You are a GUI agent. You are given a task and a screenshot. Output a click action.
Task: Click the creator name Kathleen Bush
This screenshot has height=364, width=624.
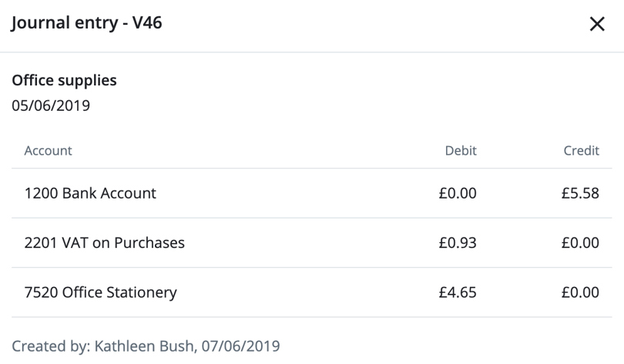pyautogui.click(x=143, y=346)
